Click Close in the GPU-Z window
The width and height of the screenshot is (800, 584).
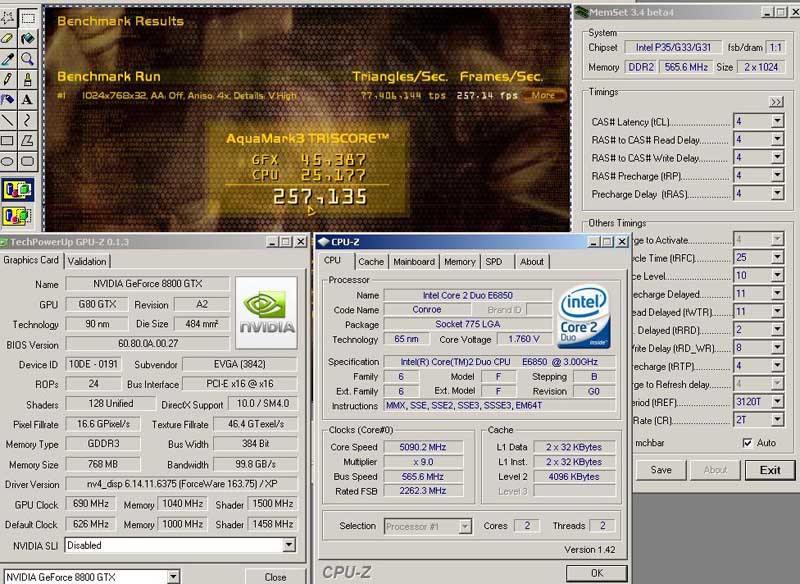click(275, 577)
